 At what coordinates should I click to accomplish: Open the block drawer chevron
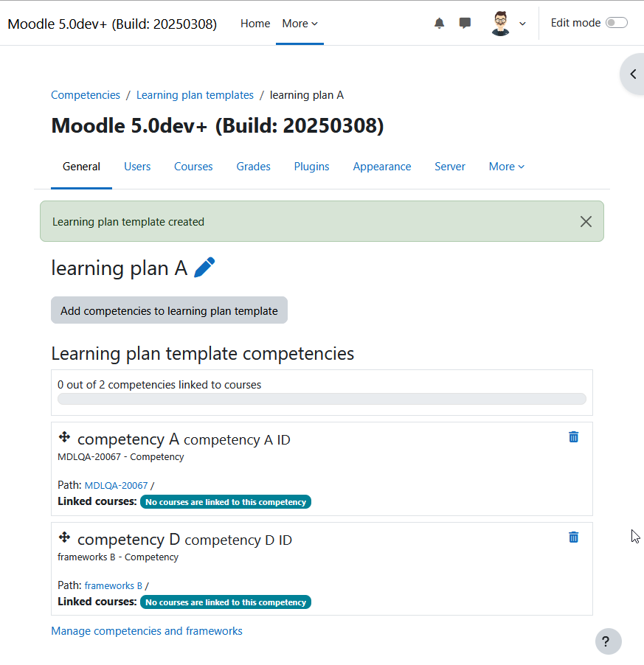click(633, 74)
